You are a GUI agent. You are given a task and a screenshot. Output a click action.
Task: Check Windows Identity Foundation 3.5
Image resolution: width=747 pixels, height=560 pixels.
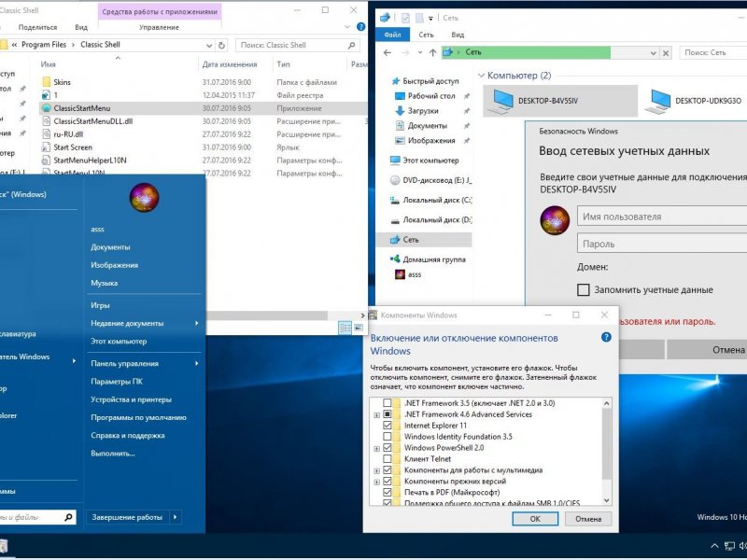pyautogui.click(x=388, y=437)
